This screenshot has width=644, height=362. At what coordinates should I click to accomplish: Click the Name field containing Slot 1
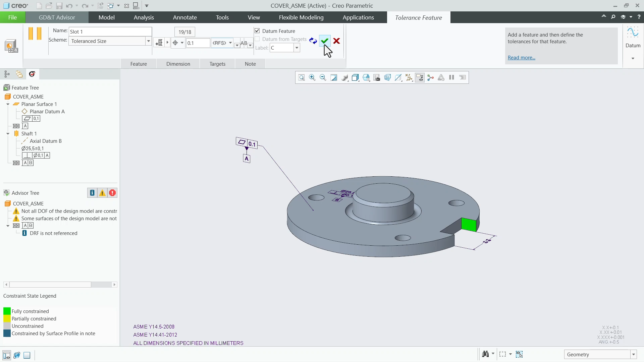pyautogui.click(x=110, y=32)
